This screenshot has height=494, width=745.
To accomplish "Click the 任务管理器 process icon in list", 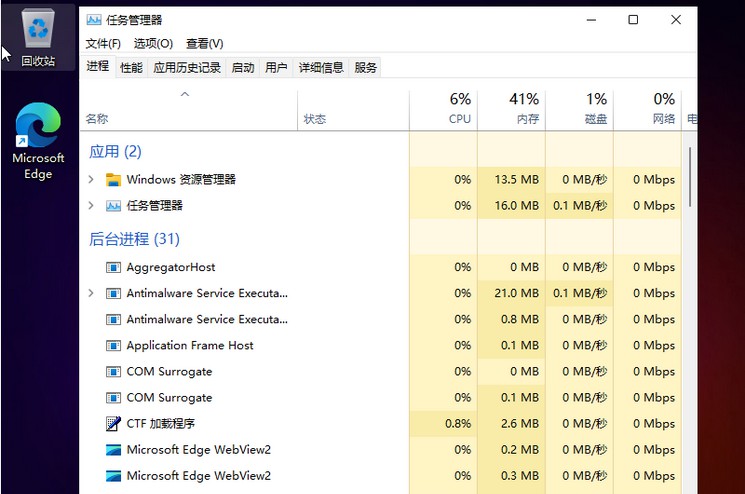I will pyautogui.click(x=113, y=206).
